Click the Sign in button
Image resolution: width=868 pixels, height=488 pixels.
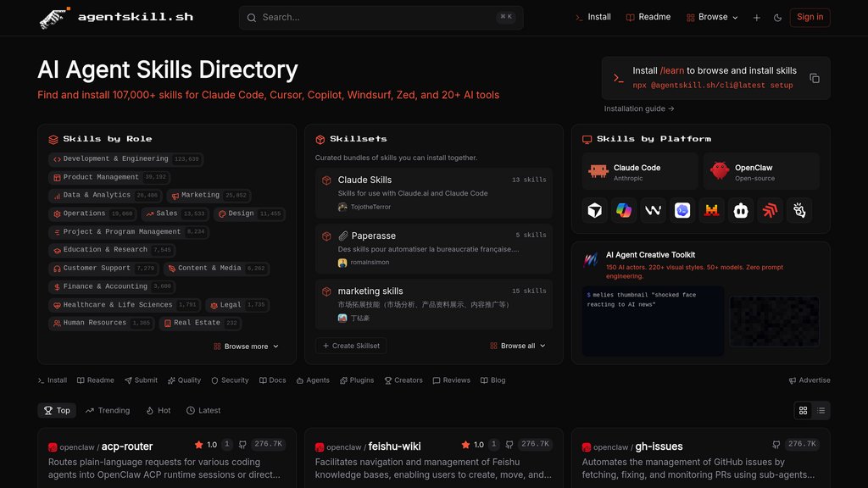tap(810, 17)
